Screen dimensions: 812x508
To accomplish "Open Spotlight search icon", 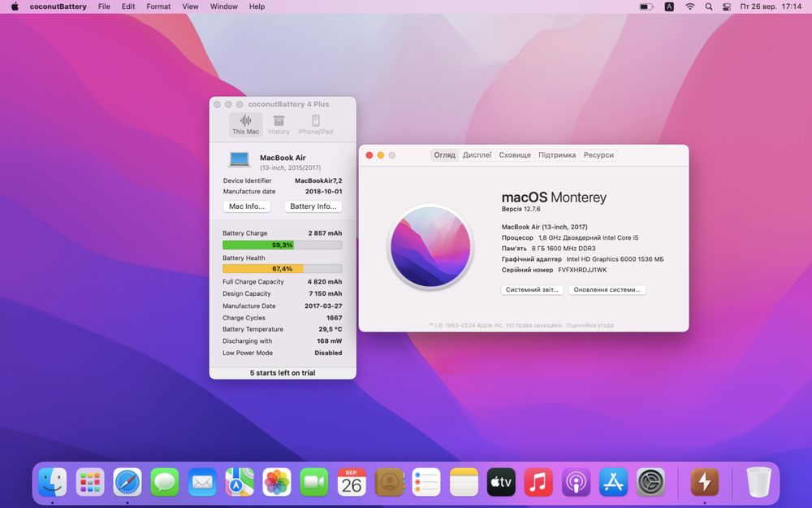I will pyautogui.click(x=708, y=7).
